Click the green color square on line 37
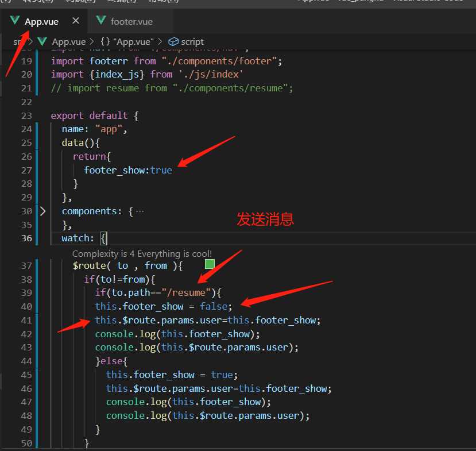Screen dimensions: 476x451 point(210,264)
